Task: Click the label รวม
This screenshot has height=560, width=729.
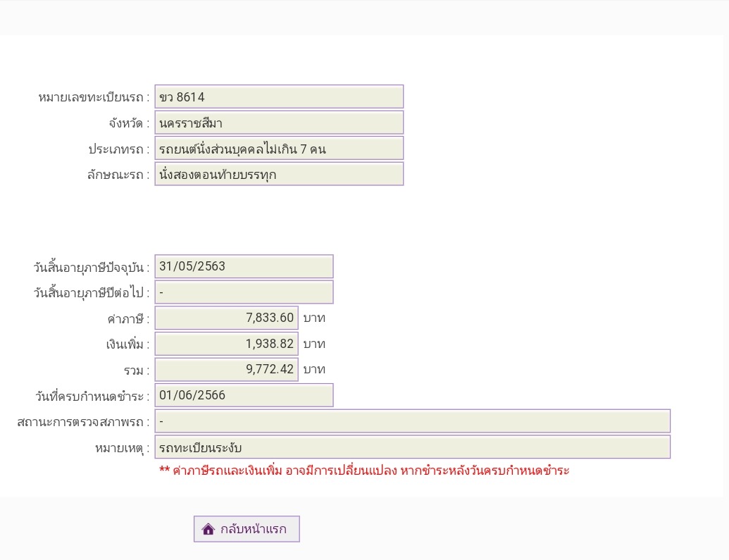Action: point(137,371)
